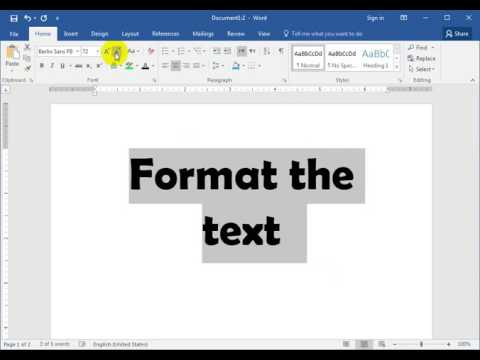Start a bulleted list
The image size is (480, 360).
point(165,51)
